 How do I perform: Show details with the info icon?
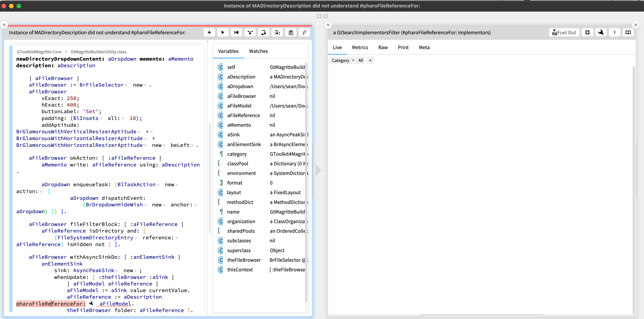[615, 32]
